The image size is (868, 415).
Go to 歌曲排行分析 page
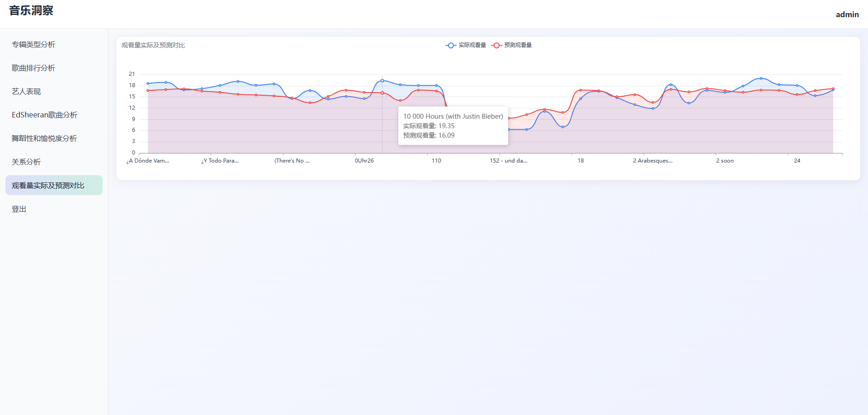coord(33,68)
